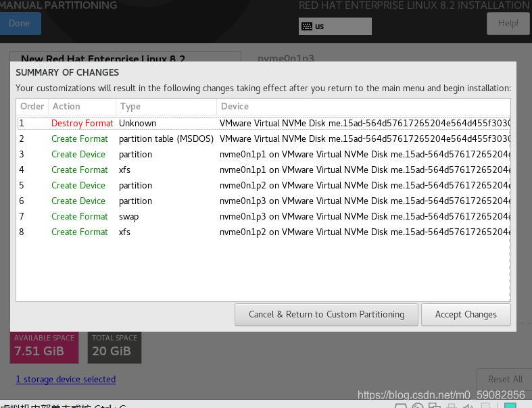This screenshot has height=408, width=532.
Task: Select nvme0n1p1 device cell in row 3
Action: click(365, 154)
